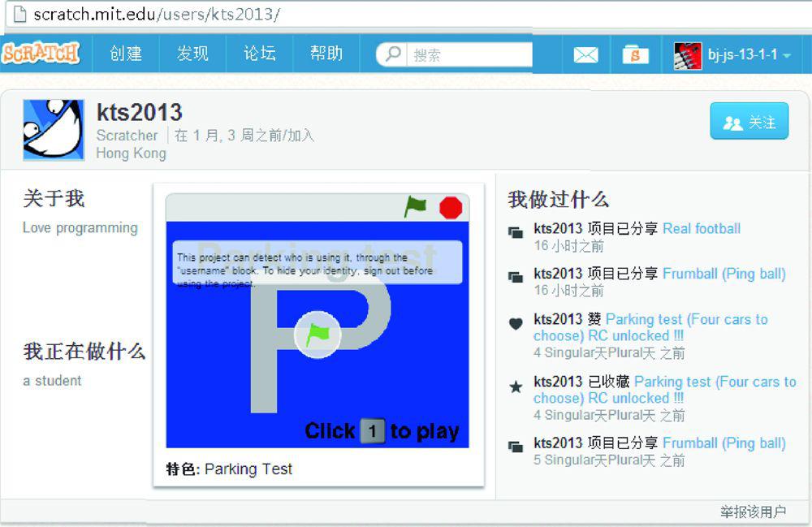Open the My Stuff folder icon
Screen dimensions: 812x527
click(x=636, y=54)
